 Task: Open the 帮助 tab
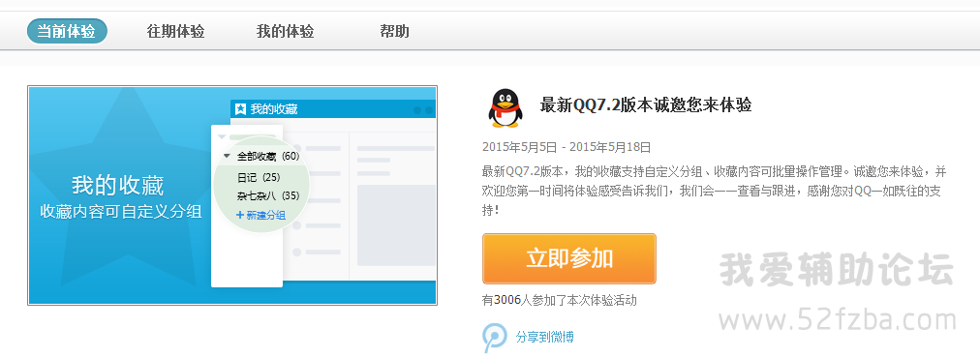(x=394, y=31)
